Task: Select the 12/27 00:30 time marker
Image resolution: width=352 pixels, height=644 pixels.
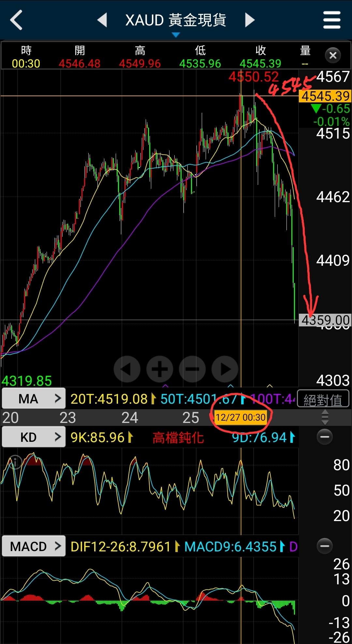Action: [x=241, y=417]
